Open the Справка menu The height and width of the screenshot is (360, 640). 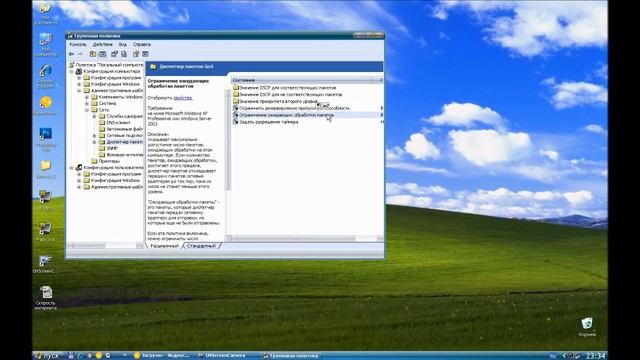142,44
